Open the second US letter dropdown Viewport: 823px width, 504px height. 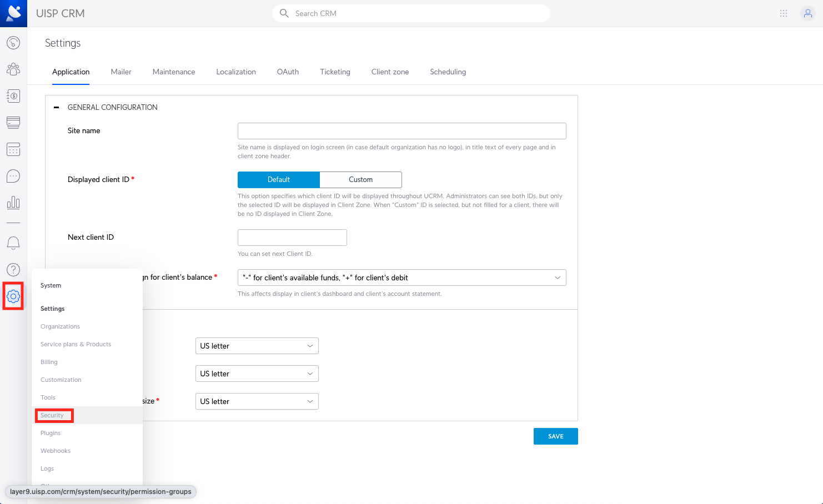click(x=257, y=374)
